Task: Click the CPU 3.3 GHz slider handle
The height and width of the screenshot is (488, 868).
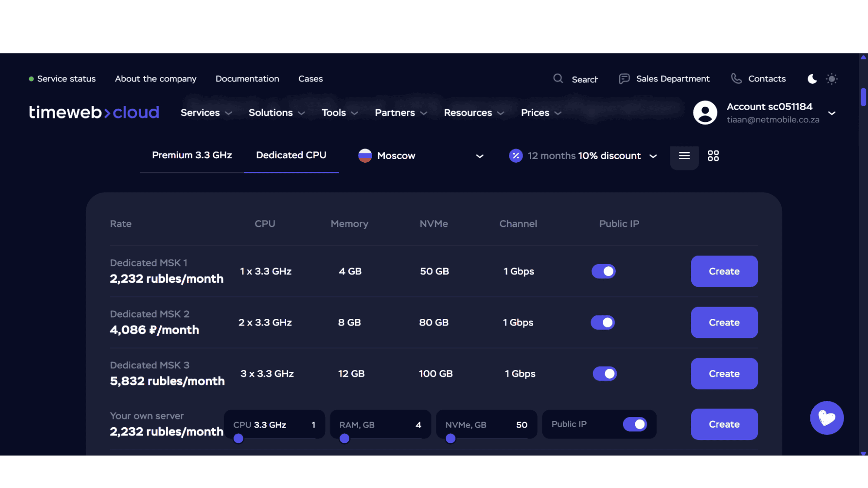Action: pos(238,439)
